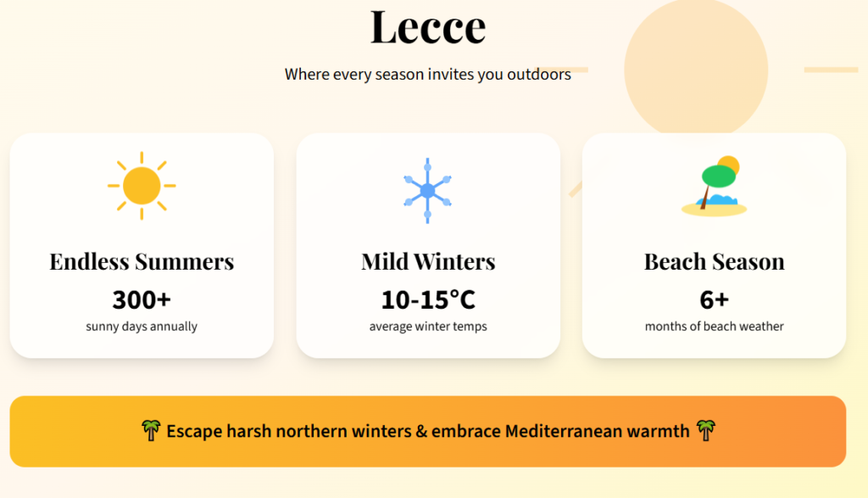
Task: Click the large decorative orange circle
Action: coord(696,68)
